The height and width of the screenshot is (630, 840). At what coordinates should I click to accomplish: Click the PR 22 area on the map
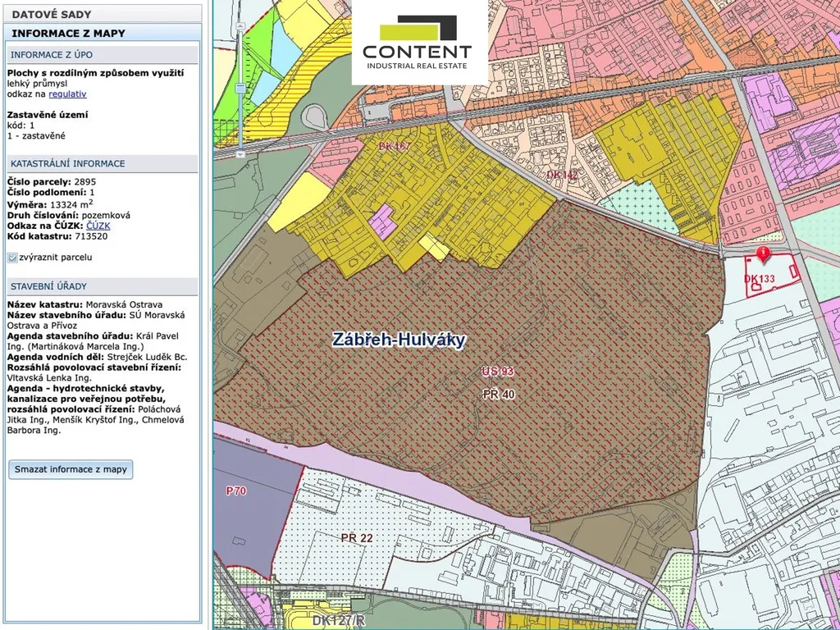pos(357,538)
